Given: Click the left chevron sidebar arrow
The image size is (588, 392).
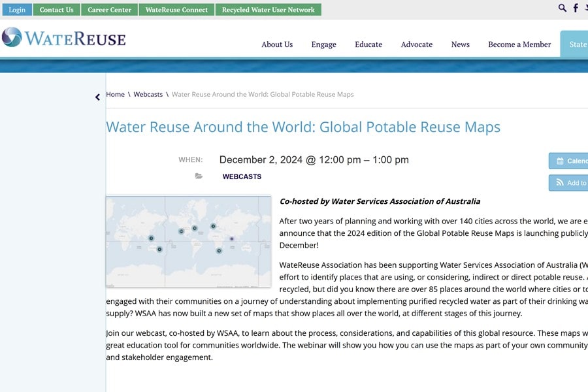Looking at the screenshot, I should [98, 97].
